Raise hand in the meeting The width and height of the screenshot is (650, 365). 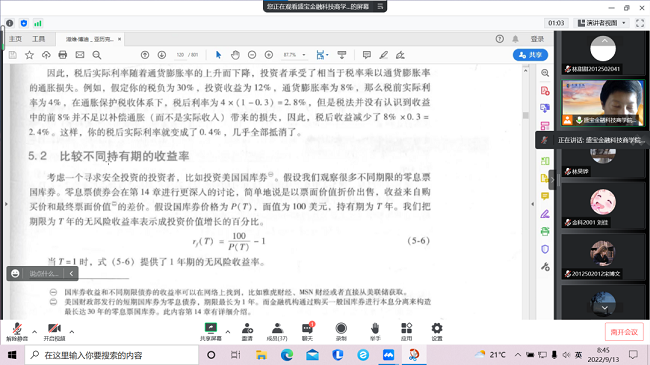pyautogui.click(x=375, y=331)
